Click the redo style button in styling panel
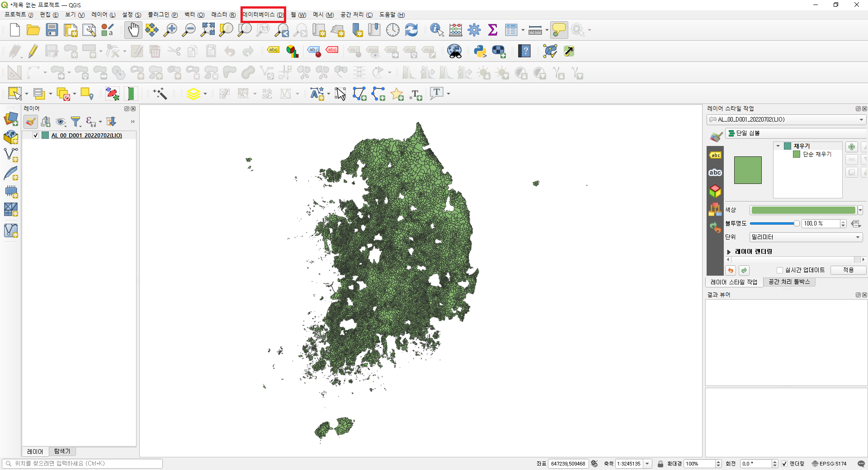 pos(744,270)
